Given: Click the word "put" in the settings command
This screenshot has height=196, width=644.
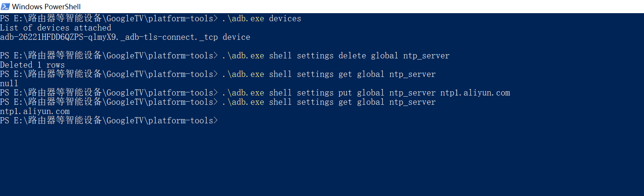Looking at the screenshot, I should pos(345,93).
